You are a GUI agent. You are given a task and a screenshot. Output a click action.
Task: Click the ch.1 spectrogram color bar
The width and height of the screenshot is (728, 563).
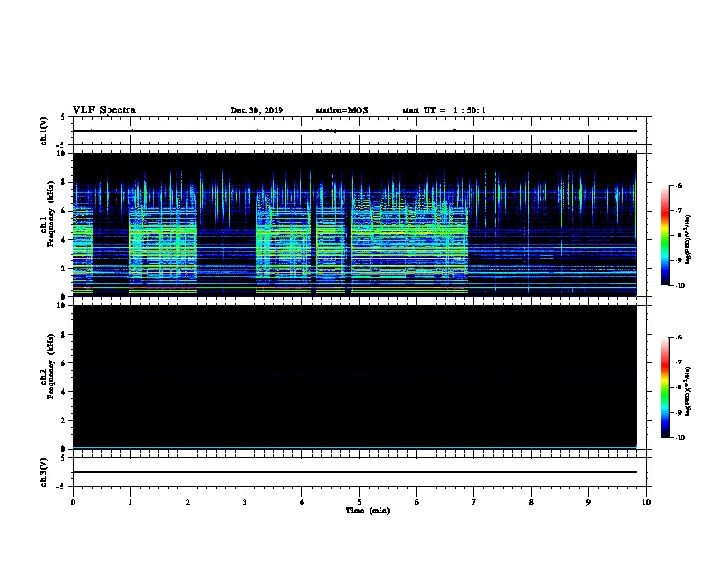(665, 236)
